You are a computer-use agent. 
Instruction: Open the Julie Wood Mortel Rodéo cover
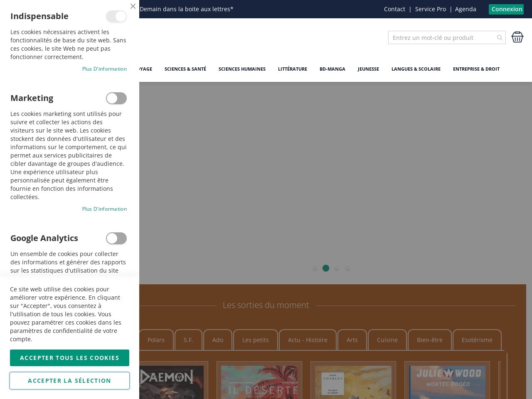[447, 382]
